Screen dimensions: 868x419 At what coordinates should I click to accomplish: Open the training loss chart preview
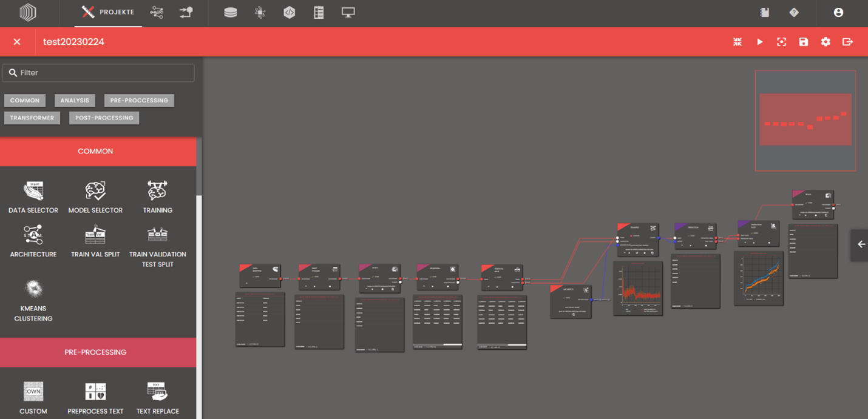(x=638, y=288)
